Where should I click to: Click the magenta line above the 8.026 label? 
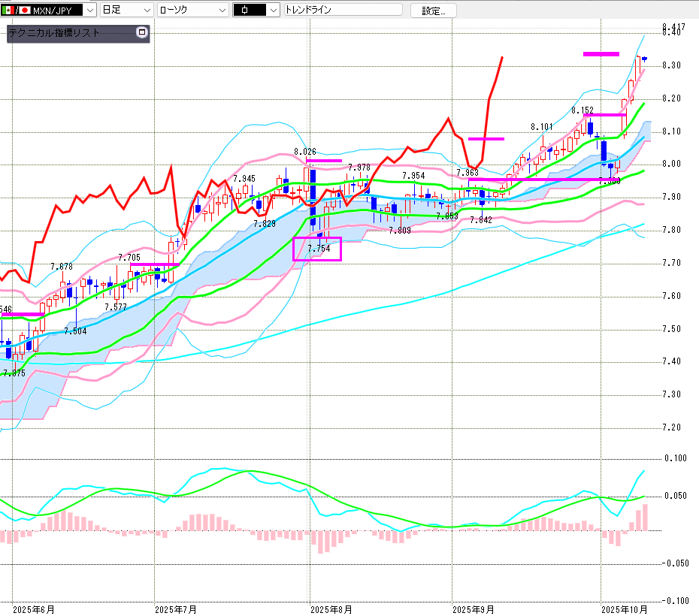(x=324, y=160)
